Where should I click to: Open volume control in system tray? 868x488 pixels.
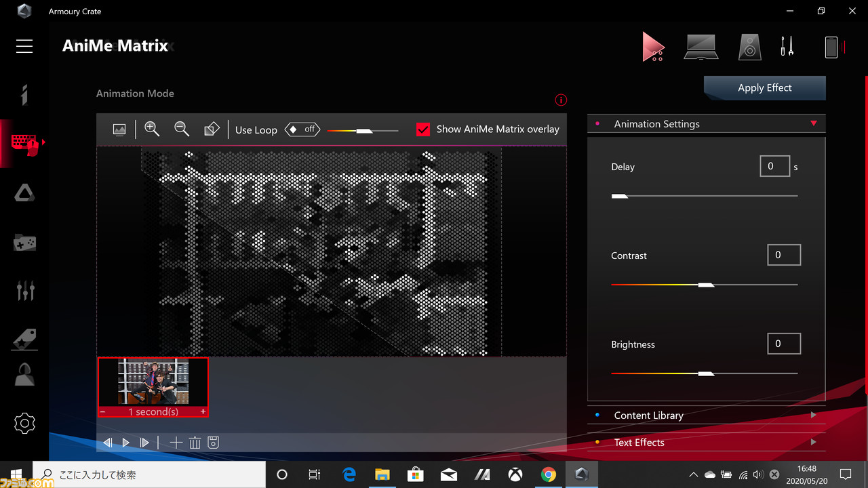pyautogui.click(x=758, y=475)
